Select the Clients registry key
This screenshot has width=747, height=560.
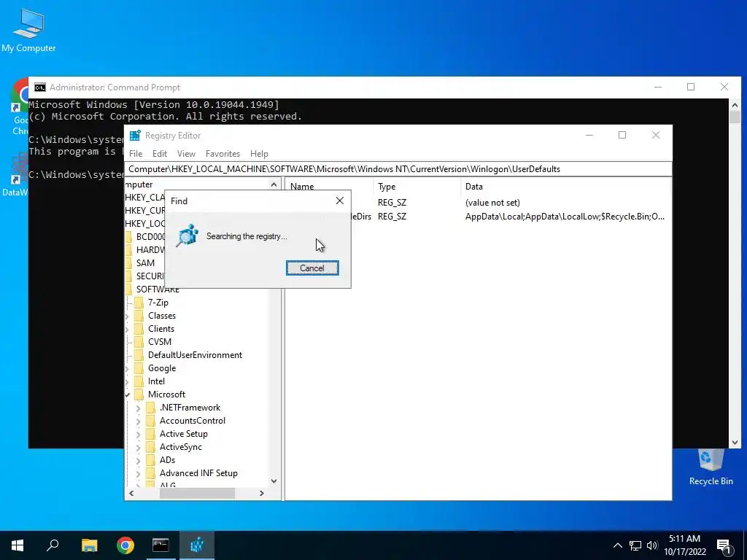(x=161, y=329)
